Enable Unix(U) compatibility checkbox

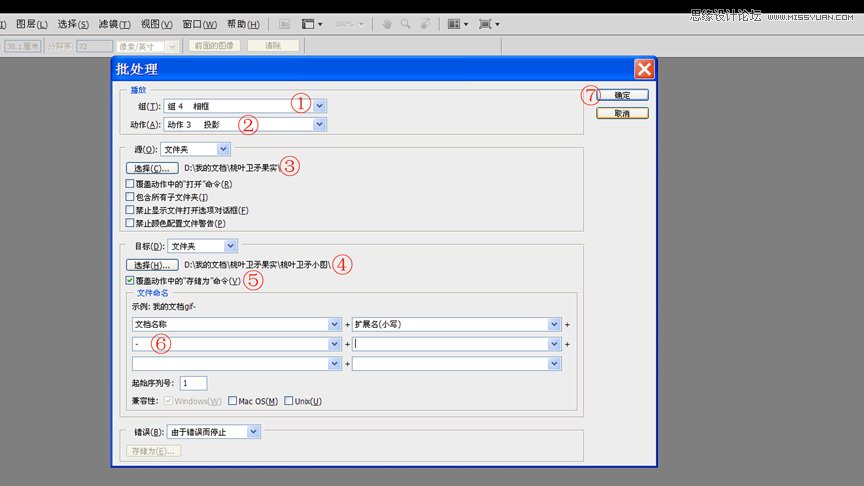289,401
